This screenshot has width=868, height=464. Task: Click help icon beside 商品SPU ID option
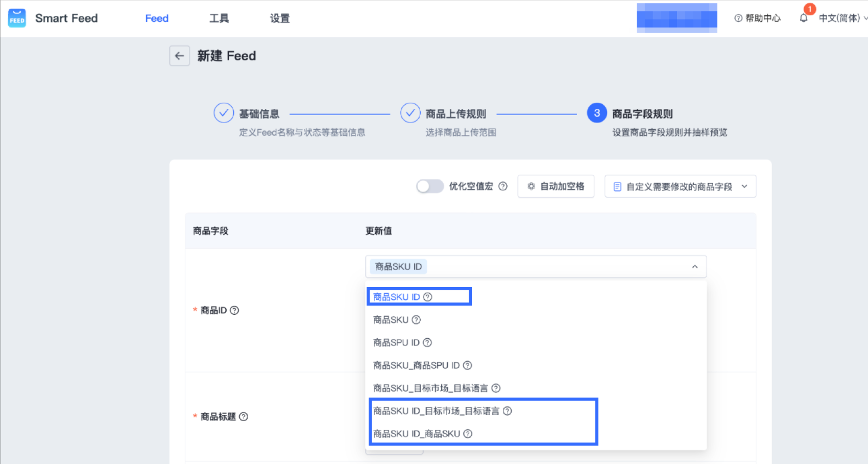[427, 342]
